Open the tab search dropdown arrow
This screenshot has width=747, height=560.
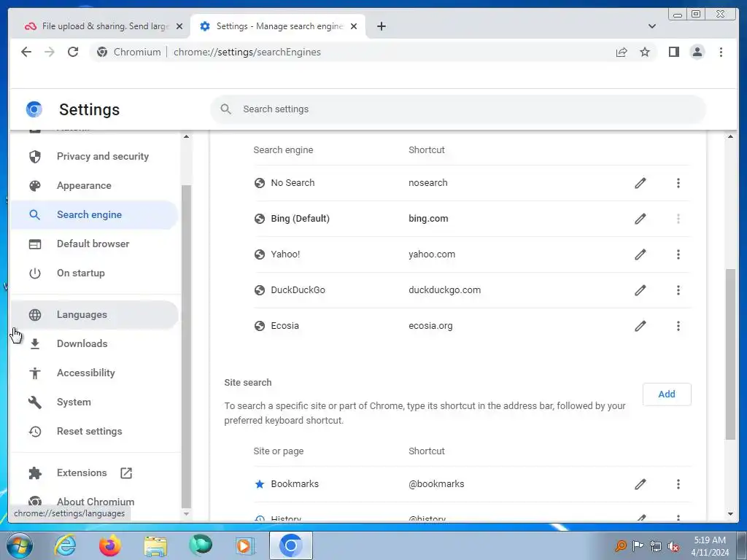click(651, 26)
